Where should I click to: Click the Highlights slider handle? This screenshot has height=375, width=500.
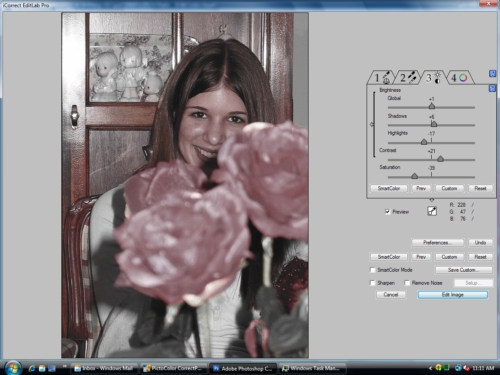tap(424, 142)
